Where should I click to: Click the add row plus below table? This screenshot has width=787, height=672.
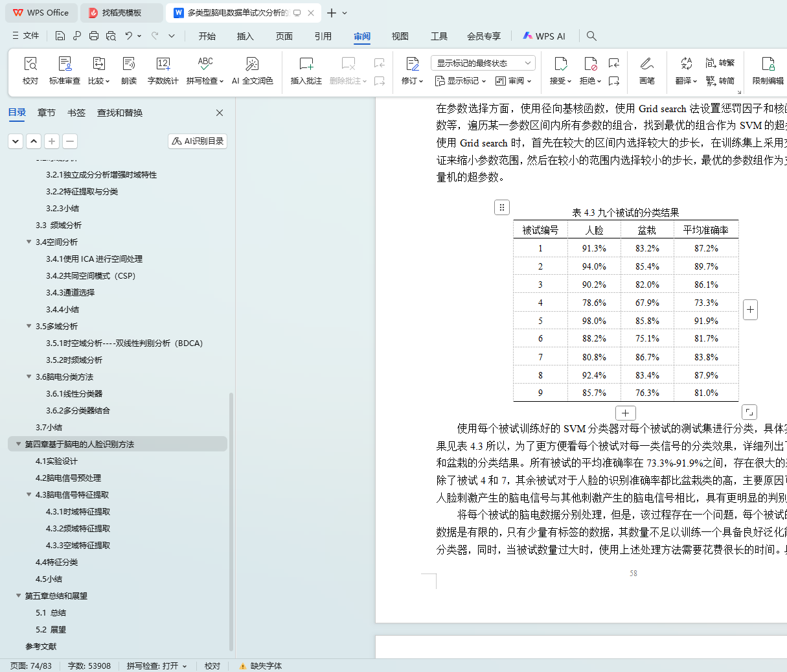pyautogui.click(x=625, y=413)
